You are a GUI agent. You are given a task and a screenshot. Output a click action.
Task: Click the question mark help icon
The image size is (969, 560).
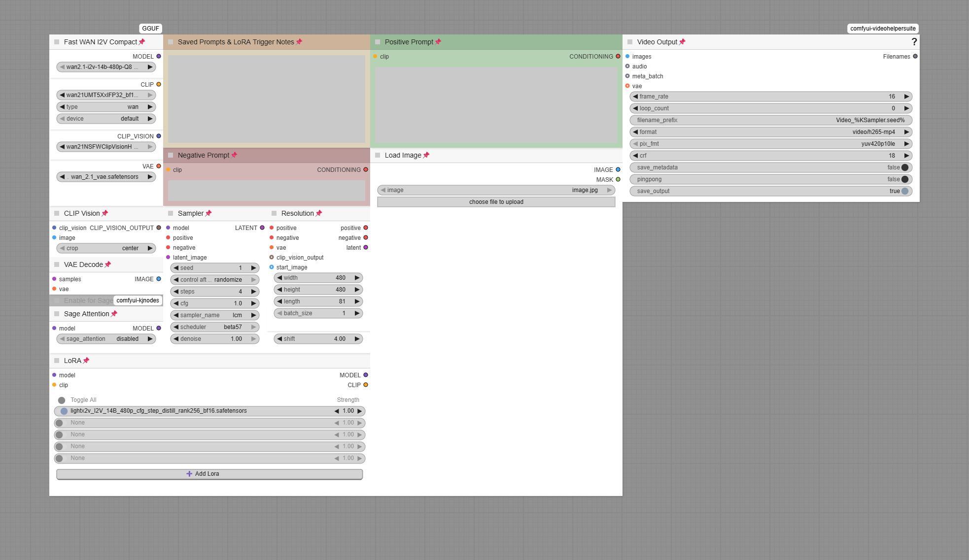point(914,42)
